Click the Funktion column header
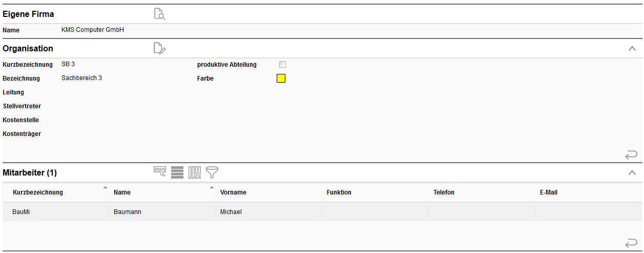The width and height of the screenshot is (644, 253). (x=339, y=192)
